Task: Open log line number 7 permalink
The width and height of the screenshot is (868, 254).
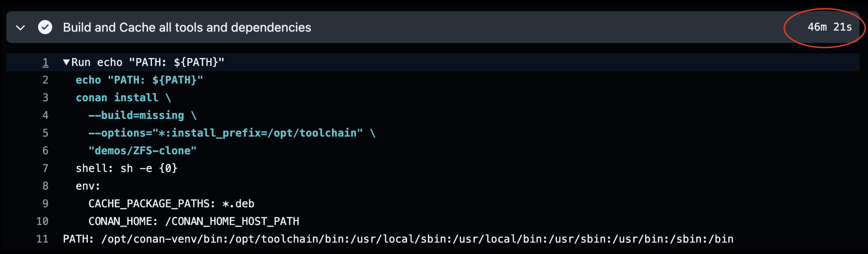Action: pos(45,168)
